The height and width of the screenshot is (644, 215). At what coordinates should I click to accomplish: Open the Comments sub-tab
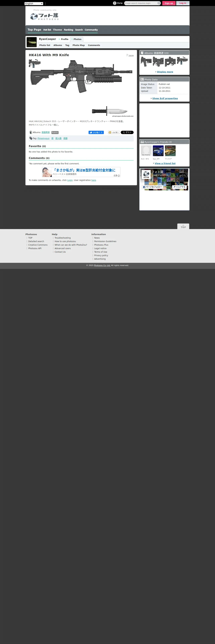point(94,45)
